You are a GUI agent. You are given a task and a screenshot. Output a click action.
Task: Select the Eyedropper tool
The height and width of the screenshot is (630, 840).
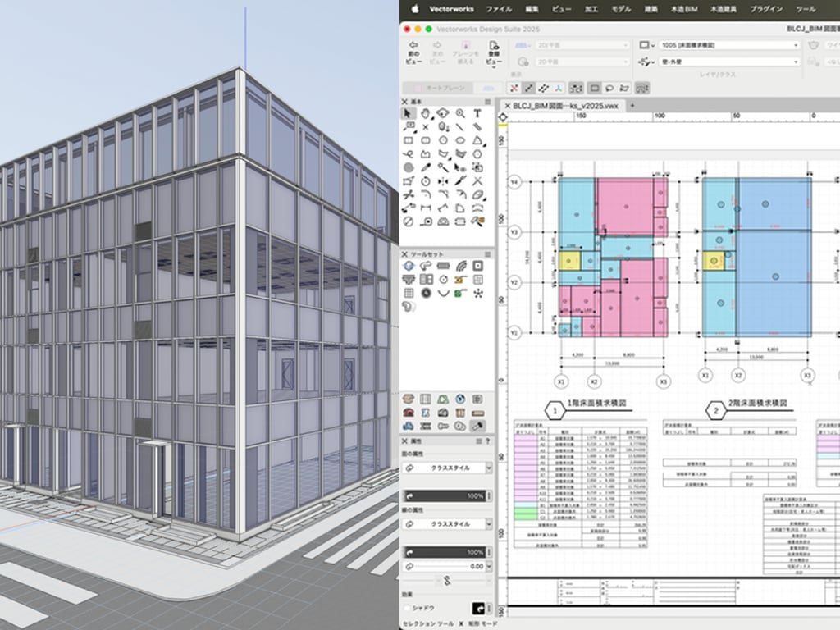(x=426, y=167)
